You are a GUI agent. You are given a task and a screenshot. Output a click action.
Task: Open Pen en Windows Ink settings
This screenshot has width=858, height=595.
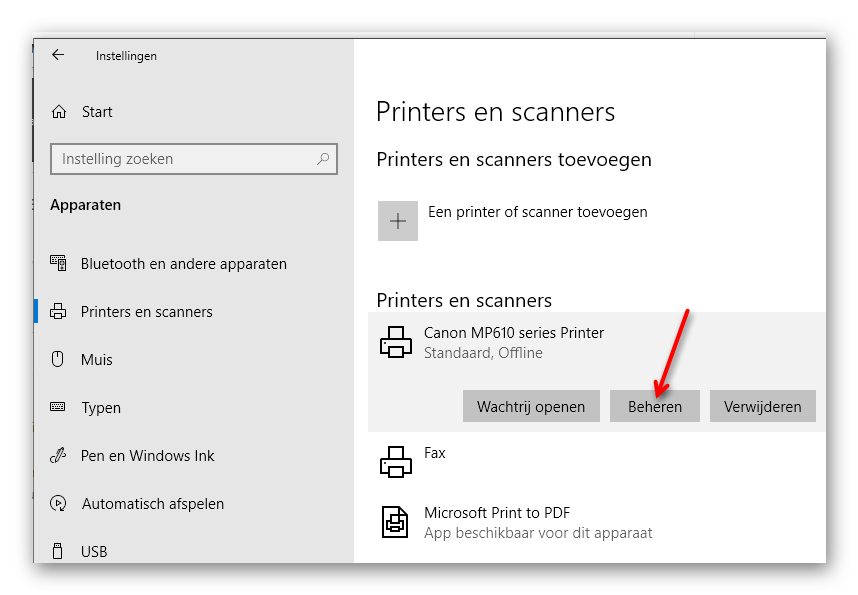pos(148,455)
